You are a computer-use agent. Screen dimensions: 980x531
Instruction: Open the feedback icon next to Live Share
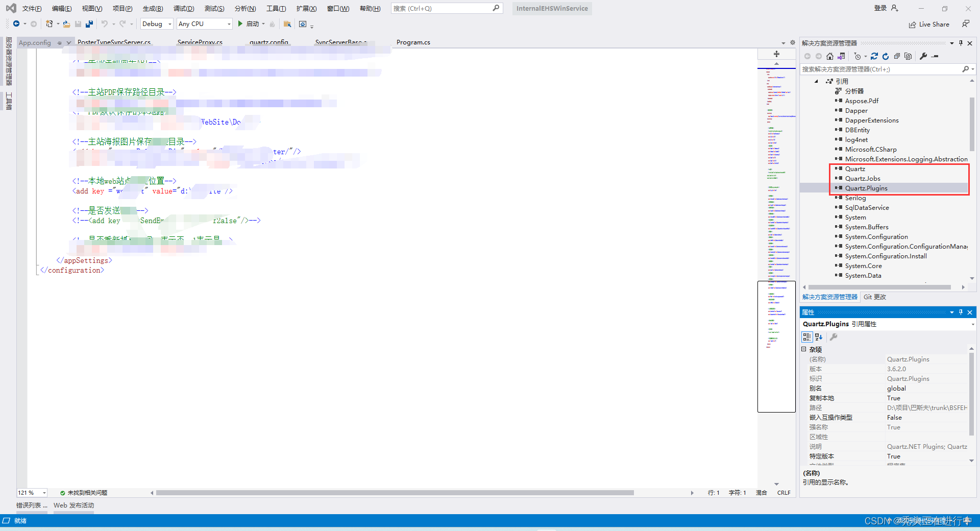click(x=966, y=24)
